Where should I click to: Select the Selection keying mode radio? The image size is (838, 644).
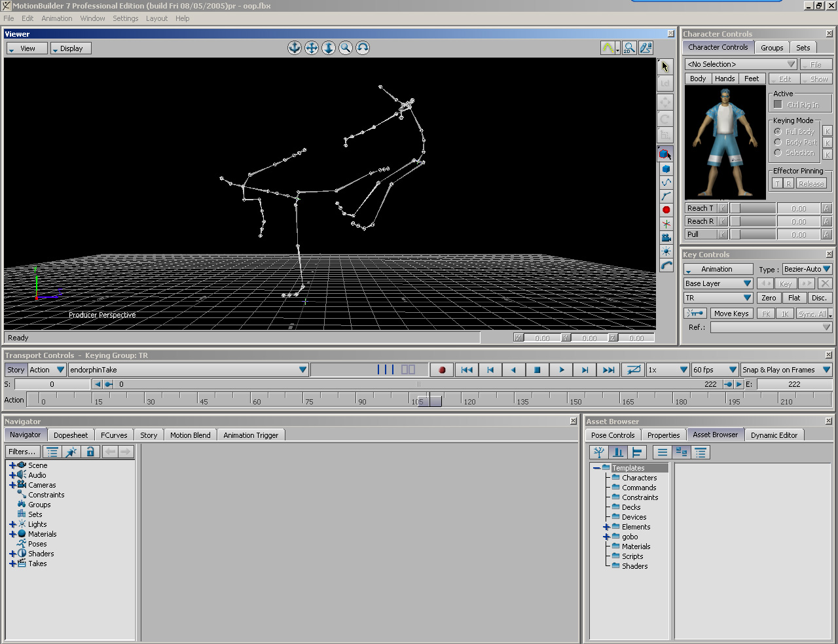[778, 152]
